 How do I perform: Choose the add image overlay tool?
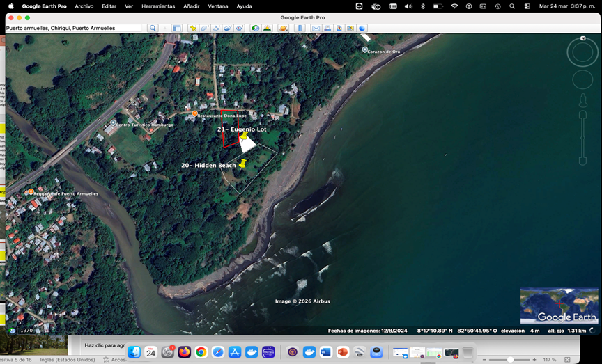tap(228, 28)
